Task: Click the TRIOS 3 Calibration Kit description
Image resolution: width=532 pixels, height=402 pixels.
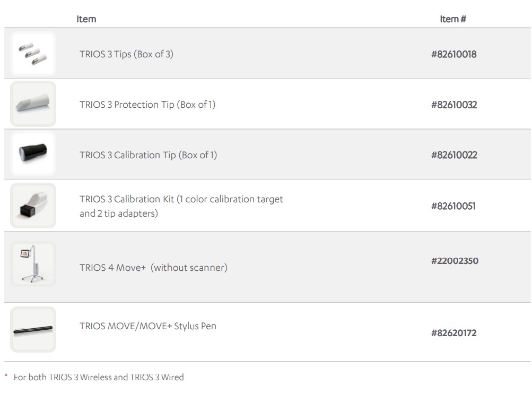Action: point(181,206)
